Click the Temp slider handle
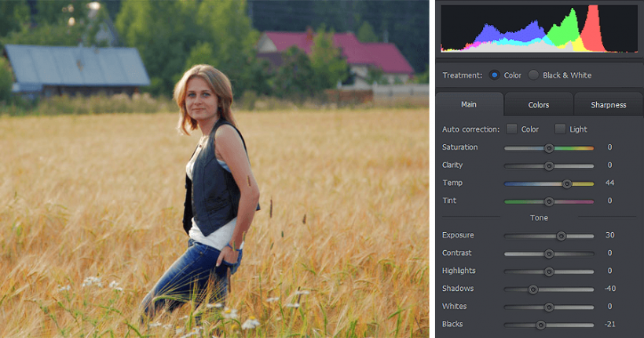The height and width of the screenshot is (338, 644). tap(567, 184)
